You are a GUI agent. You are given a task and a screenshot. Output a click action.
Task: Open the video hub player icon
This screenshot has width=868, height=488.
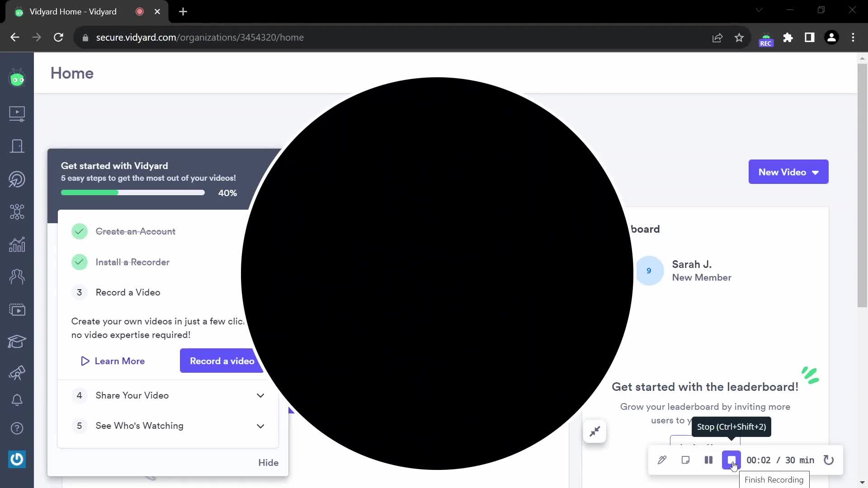coord(17,310)
